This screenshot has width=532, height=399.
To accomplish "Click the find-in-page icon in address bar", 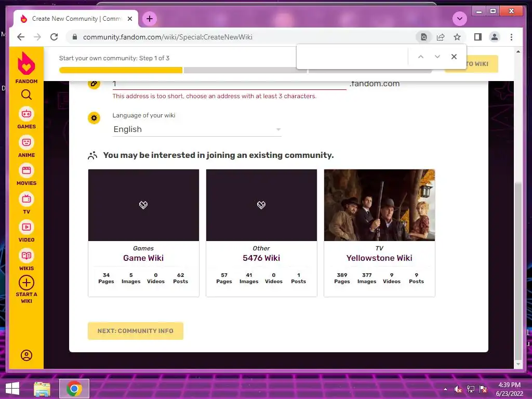I will point(424,37).
